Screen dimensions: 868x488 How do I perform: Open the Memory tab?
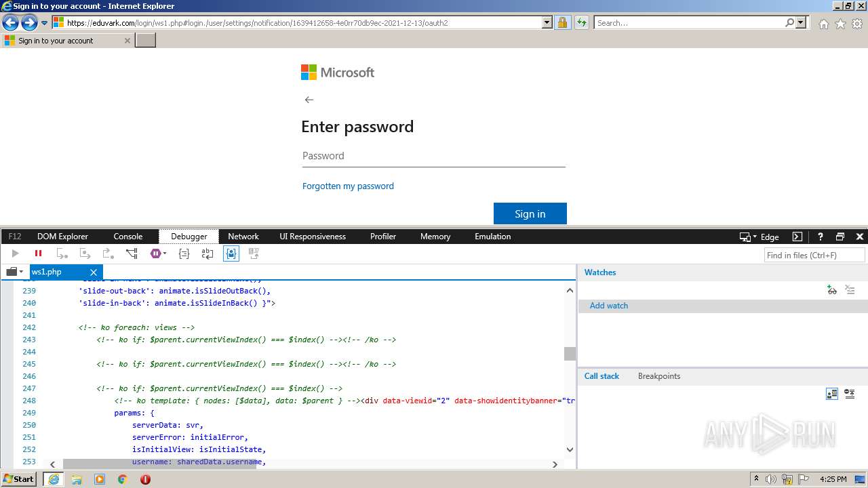tap(435, 237)
